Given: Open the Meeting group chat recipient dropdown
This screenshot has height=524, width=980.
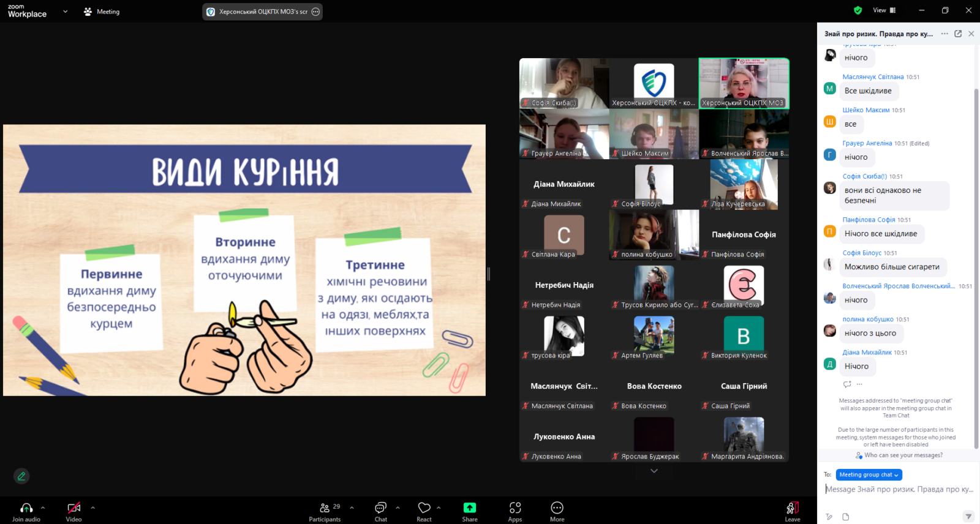Looking at the screenshot, I should pyautogui.click(x=869, y=474).
